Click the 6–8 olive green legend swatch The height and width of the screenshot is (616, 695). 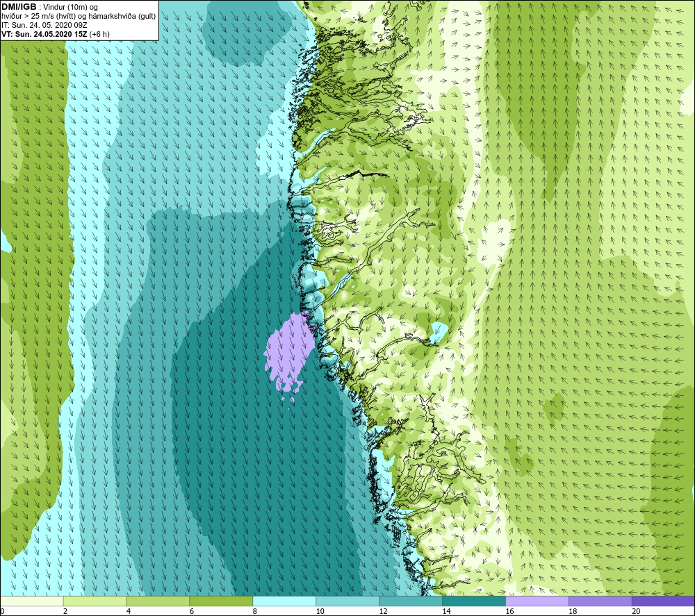point(221,601)
